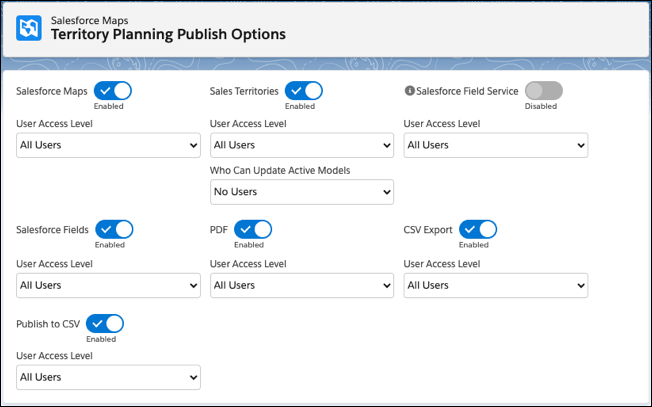Toggle the Salesforce Maps switch
The width and height of the screenshot is (652, 407).
(x=113, y=91)
